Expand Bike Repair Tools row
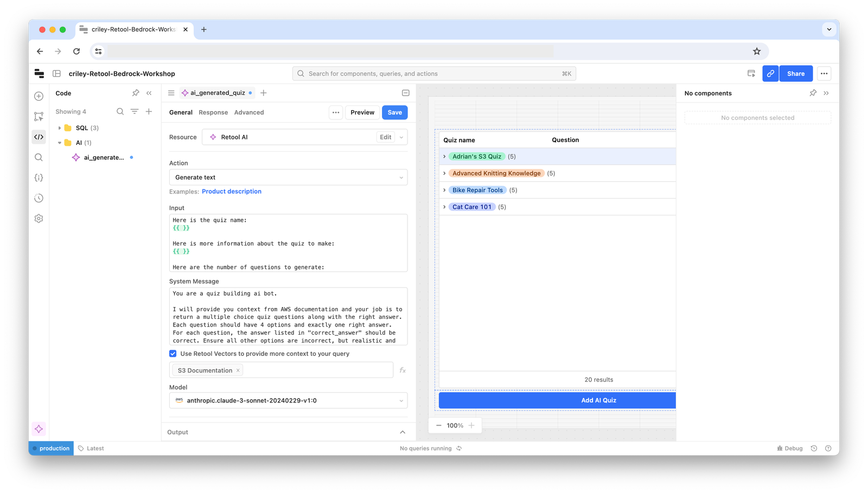The image size is (868, 493). tap(444, 190)
